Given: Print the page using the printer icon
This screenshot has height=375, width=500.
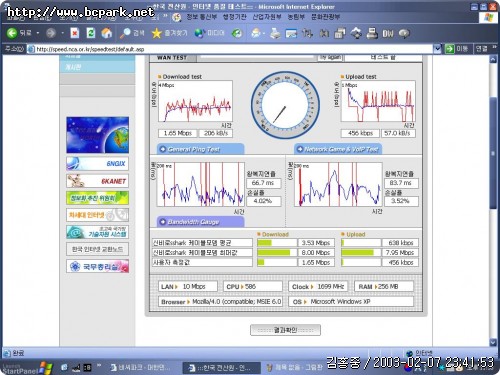Looking at the screenshot, I should 275,33.
